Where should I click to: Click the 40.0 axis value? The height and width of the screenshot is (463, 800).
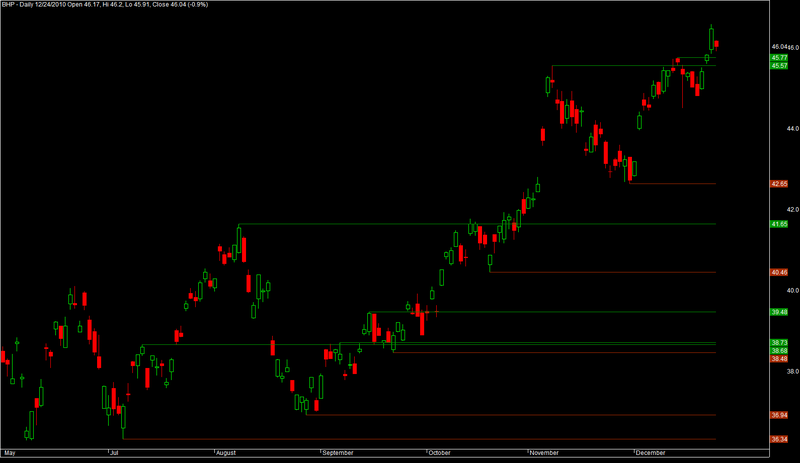792,291
